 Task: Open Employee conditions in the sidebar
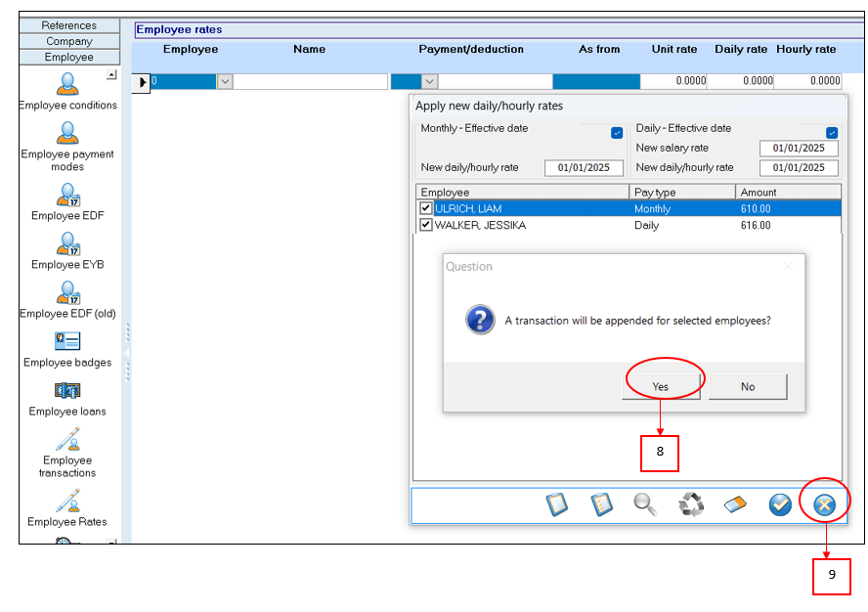(x=67, y=84)
